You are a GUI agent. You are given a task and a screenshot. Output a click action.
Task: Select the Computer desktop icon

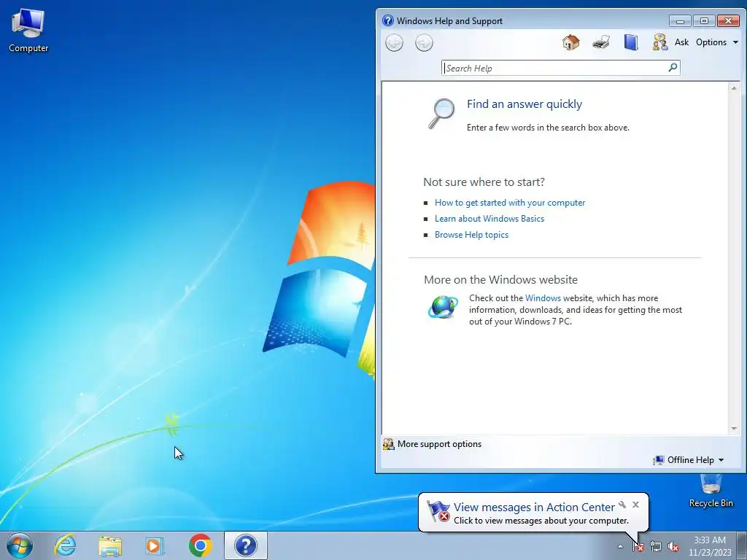[28, 31]
